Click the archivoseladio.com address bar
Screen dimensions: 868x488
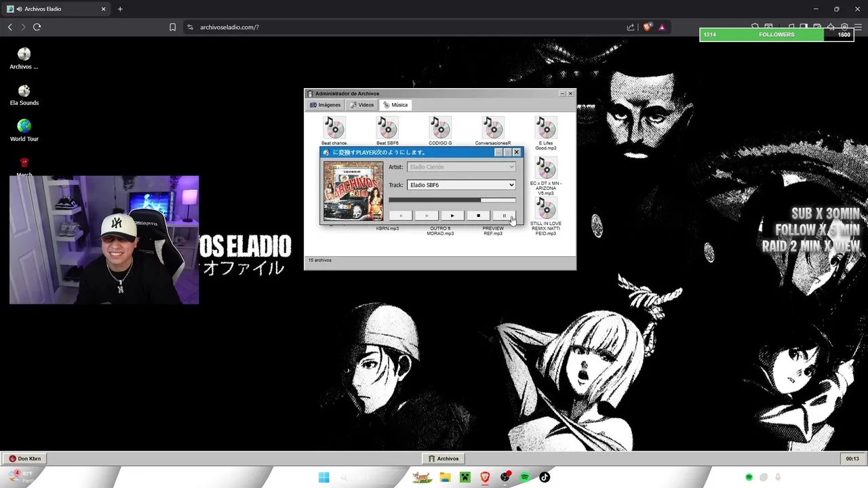(407, 27)
